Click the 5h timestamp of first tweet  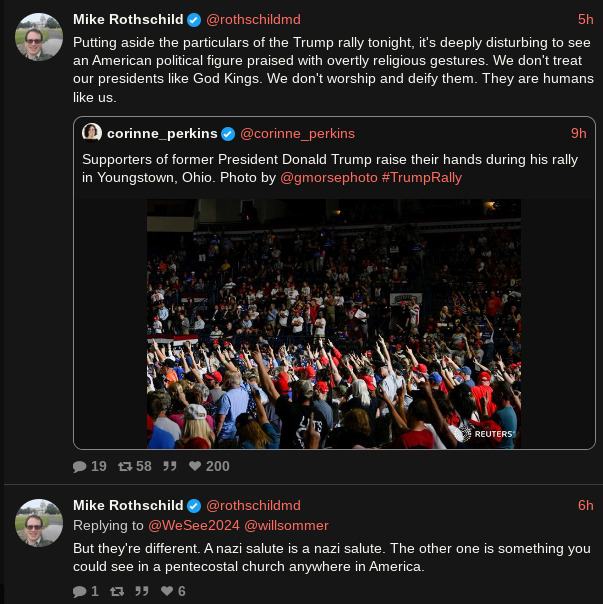pyautogui.click(x=585, y=19)
